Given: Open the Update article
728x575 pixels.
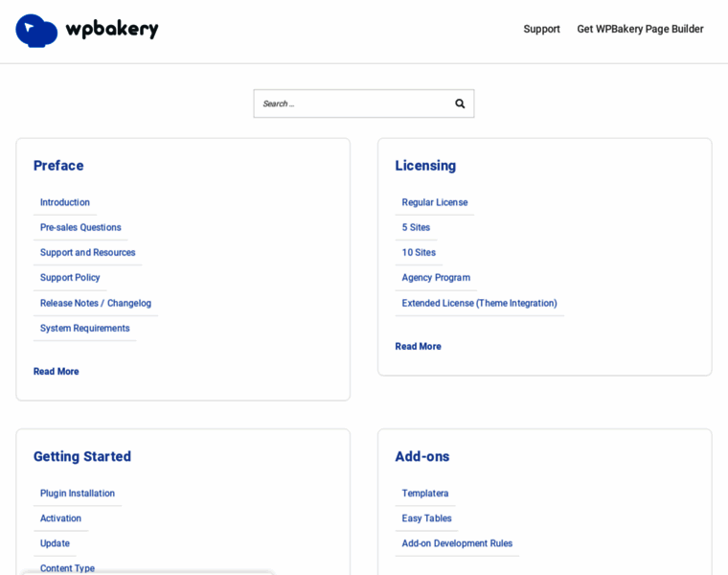Looking at the screenshot, I should [55, 543].
